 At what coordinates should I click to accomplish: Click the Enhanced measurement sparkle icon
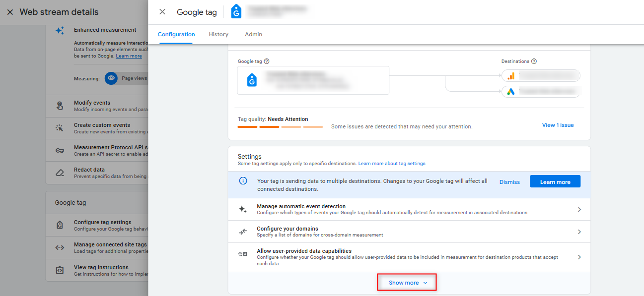tap(60, 31)
